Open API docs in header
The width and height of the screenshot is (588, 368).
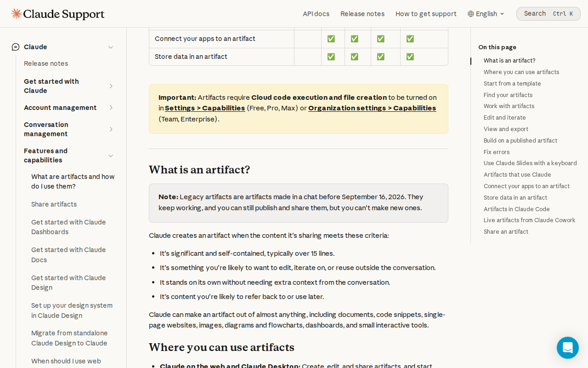(316, 14)
